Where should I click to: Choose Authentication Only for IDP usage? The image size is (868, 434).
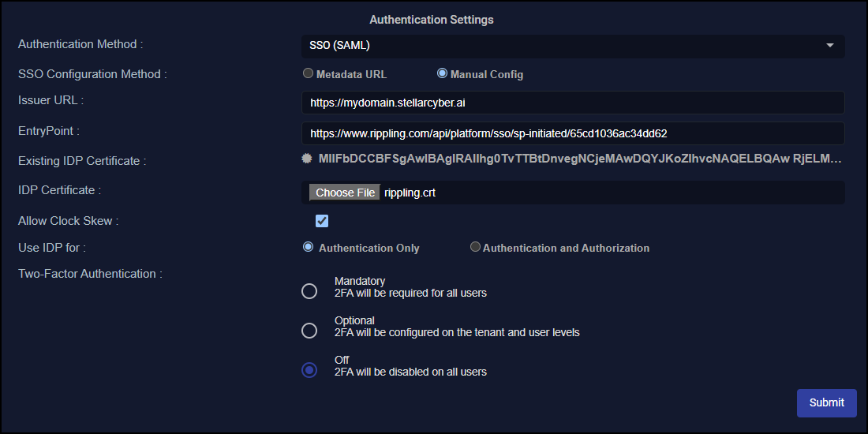[x=309, y=247]
